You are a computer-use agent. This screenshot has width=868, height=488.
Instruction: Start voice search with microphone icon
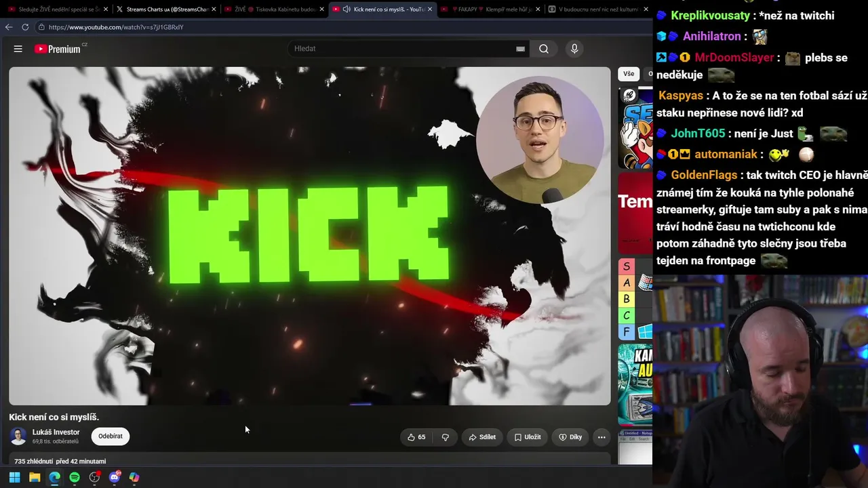pyautogui.click(x=574, y=49)
